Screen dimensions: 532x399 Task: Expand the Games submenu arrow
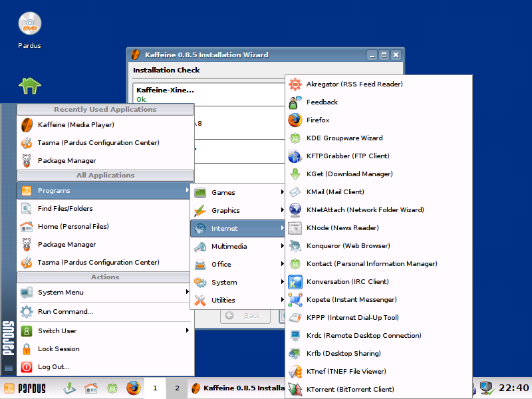[x=282, y=192]
